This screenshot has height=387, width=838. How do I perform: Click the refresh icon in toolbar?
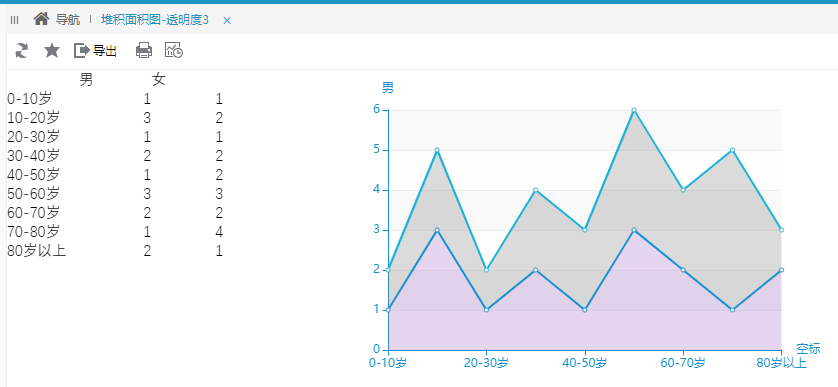coord(21,51)
